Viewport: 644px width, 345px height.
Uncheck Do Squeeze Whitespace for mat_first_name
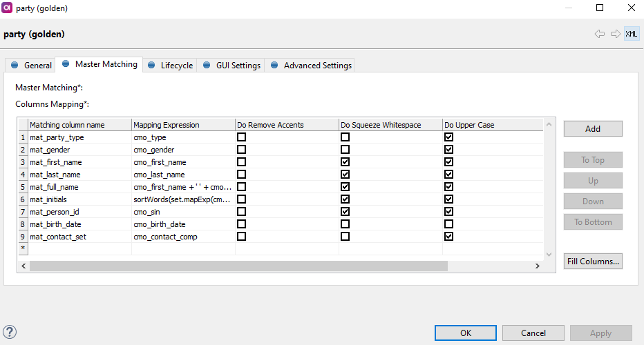click(x=345, y=162)
